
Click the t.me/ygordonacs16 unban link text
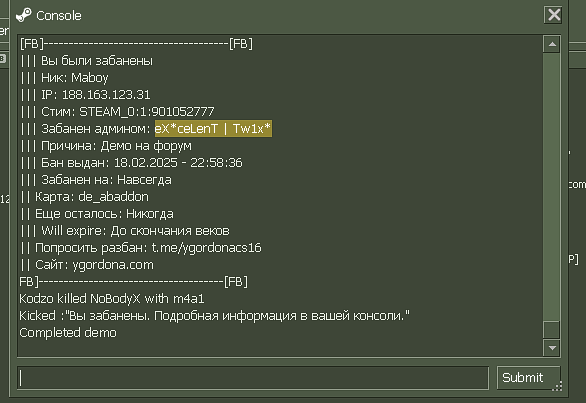206,248
